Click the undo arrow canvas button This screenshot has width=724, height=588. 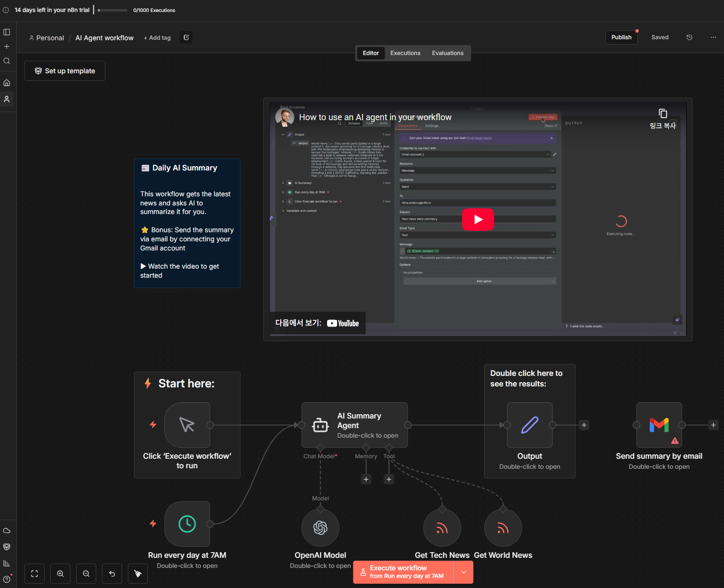click(112, 574)
